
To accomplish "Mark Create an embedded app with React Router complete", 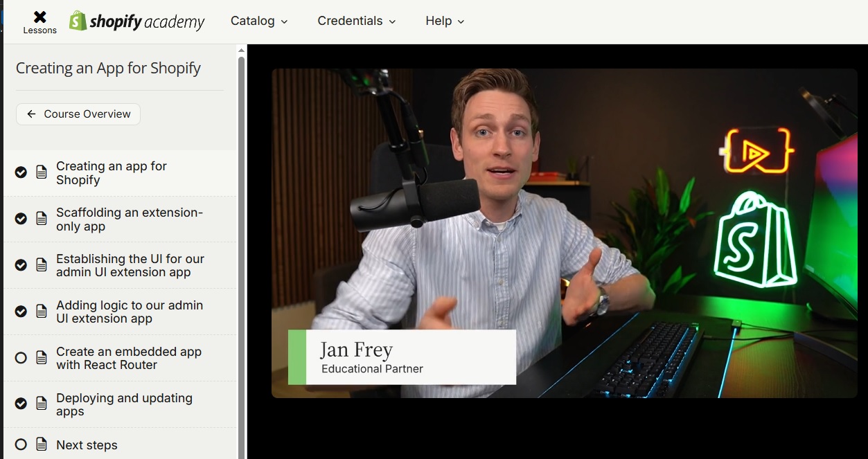I will click(x=21, y=357).
